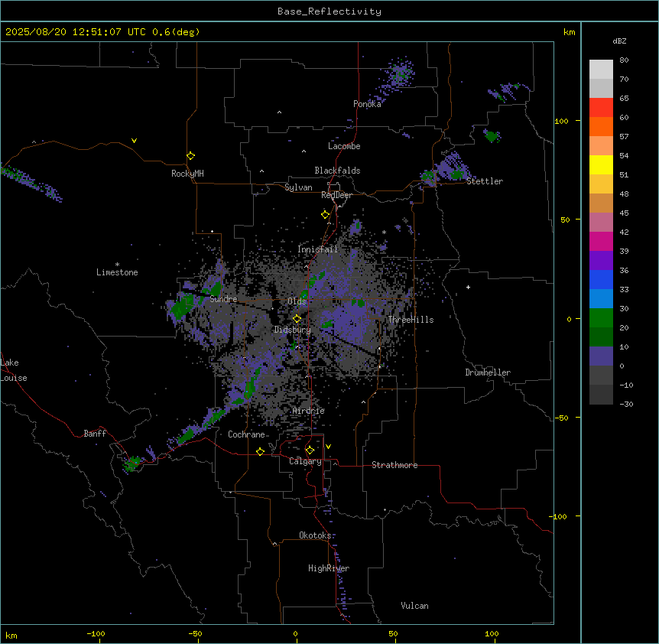Pick the blue 36-33 dBZ legend swatch

point(601,279)
